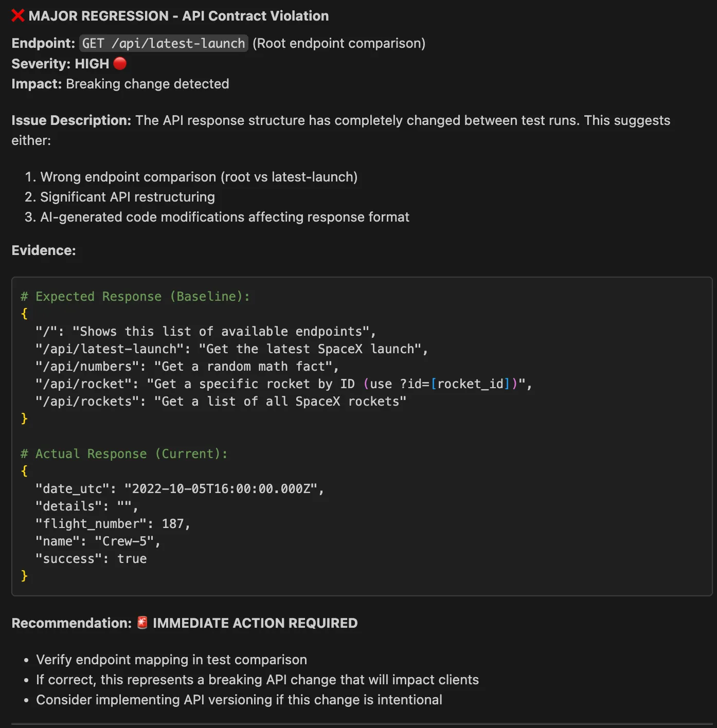Click the "# Actual Response (Current):" comment
The height and width of the screenshot is (728, 717).
(124, 454)
